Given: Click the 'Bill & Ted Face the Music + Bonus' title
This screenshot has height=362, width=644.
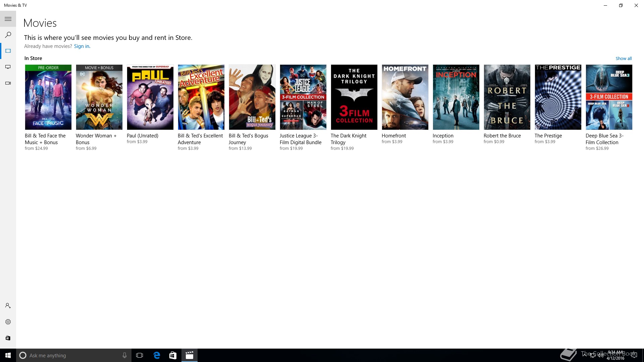Looking at the screenshot, I should coord(45,139).
